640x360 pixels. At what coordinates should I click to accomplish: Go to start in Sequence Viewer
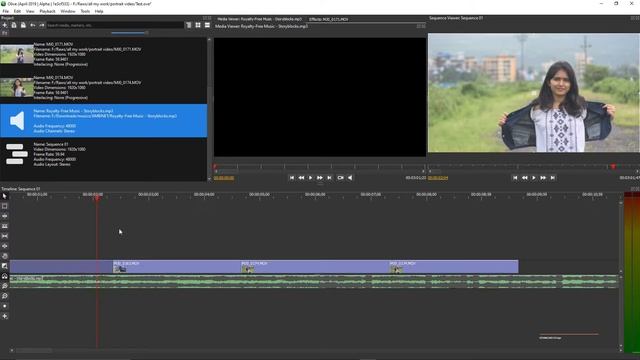click(x=515, y=178)
